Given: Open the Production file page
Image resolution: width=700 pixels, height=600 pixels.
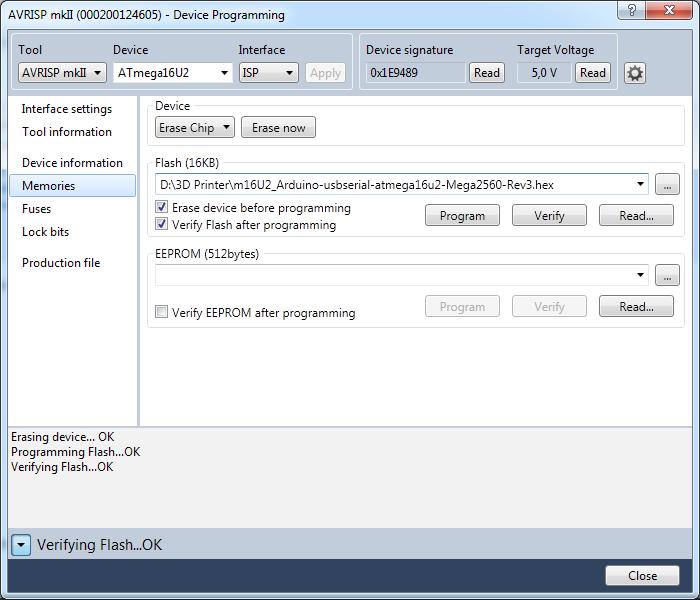Looking at the screenshot, I should [61, 262].
